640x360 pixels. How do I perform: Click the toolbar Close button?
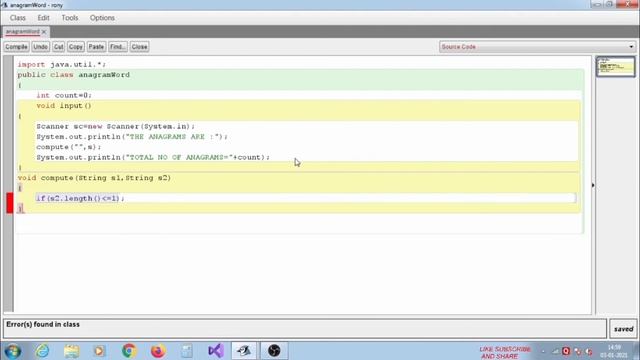pos(139,47)
